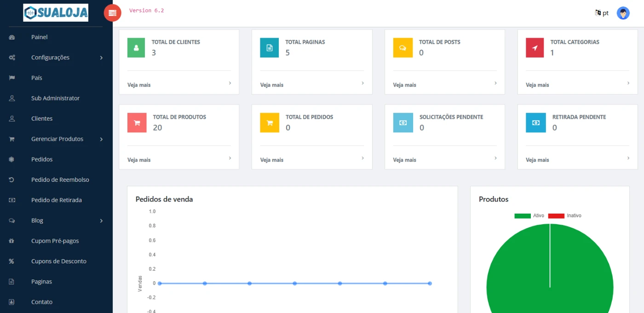Open the pt language selector

click(x=602, y=13)
